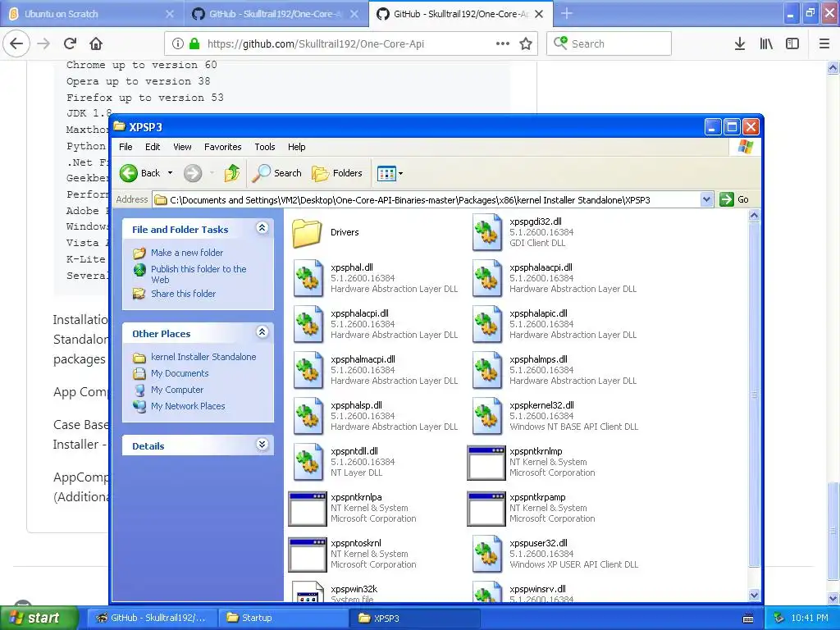The image size is (840, 630).
Task: Toggle the Folders pane
Action: (x=337, y=173)
